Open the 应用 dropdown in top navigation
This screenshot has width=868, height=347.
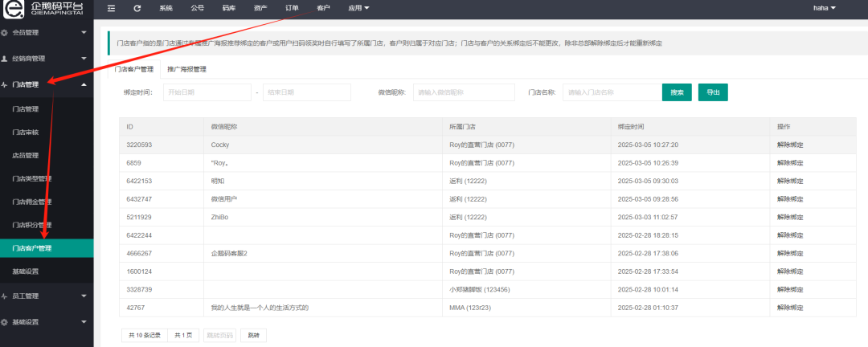pyautogui.click(x=358, y=8)
